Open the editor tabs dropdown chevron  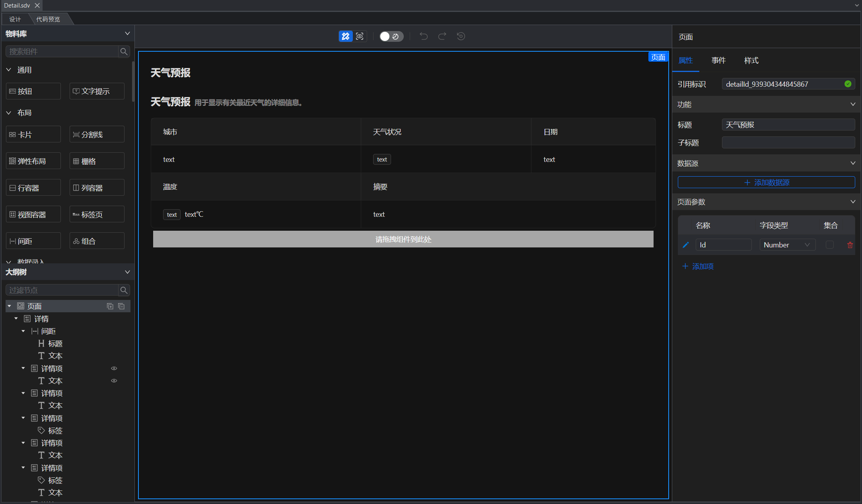[856, 6]
